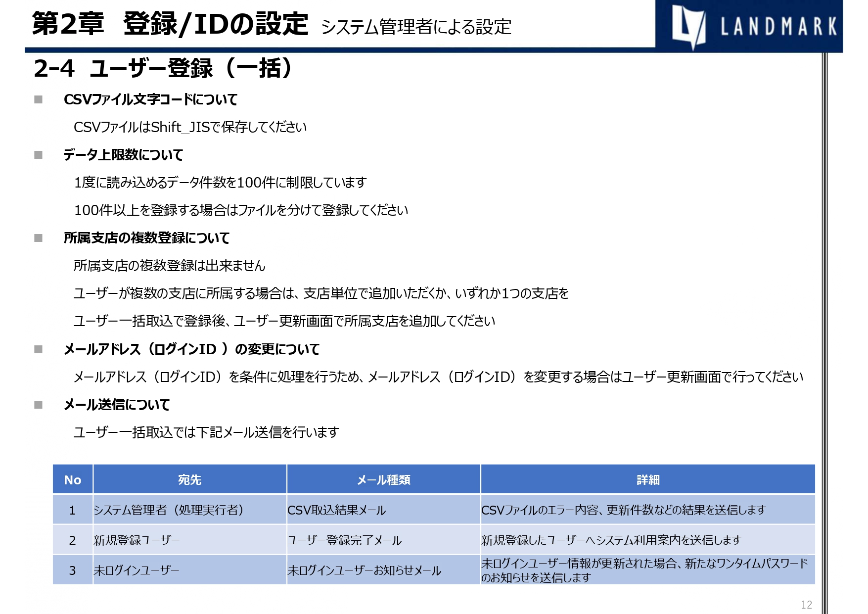This screenshot has width=868, height=614.
Task: Click cell 新規登録したユーザーへシステム利用案内を送信します
Action: click(x=648, y=540)
